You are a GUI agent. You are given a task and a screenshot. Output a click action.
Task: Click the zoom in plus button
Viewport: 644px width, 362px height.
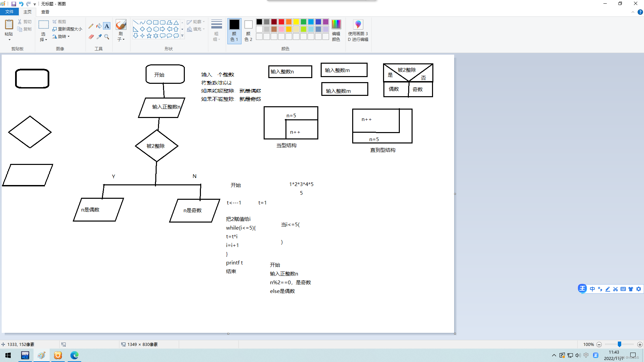pos(640,345)
